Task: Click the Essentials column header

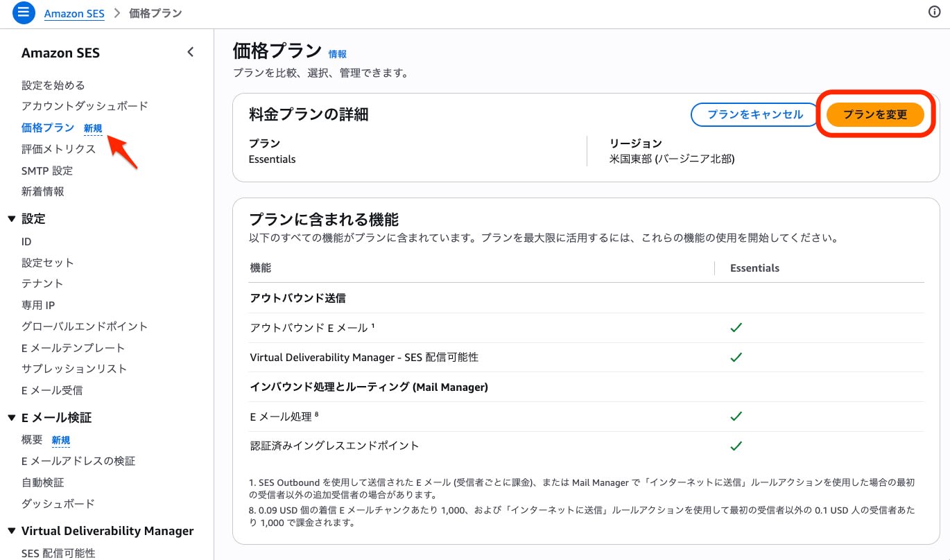Action: pos(755,268)
